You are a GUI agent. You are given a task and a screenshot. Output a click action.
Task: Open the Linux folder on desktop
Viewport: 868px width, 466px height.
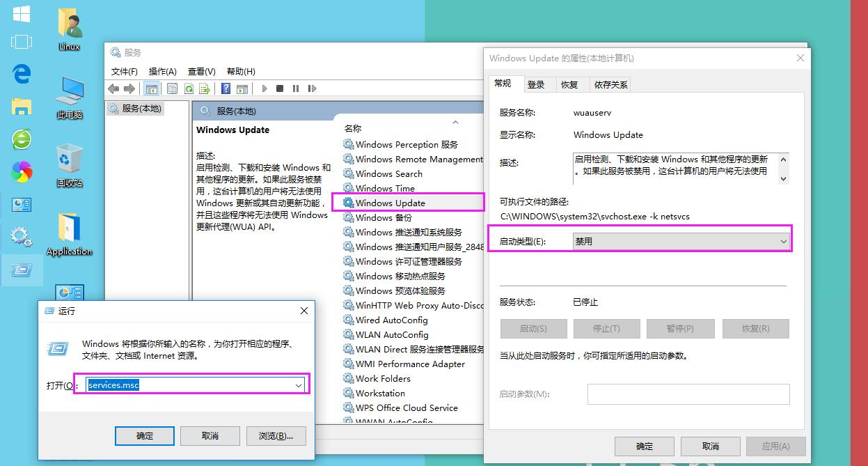point(69,31)
